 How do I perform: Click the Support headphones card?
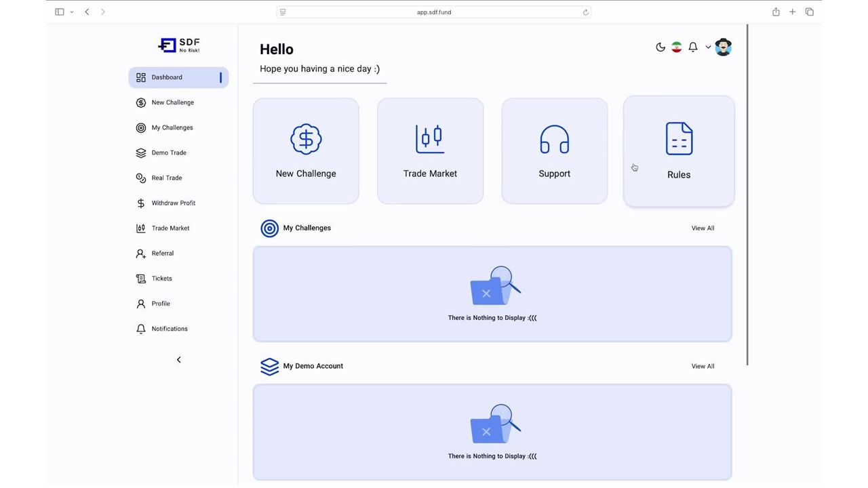click(x=554, y=151)
